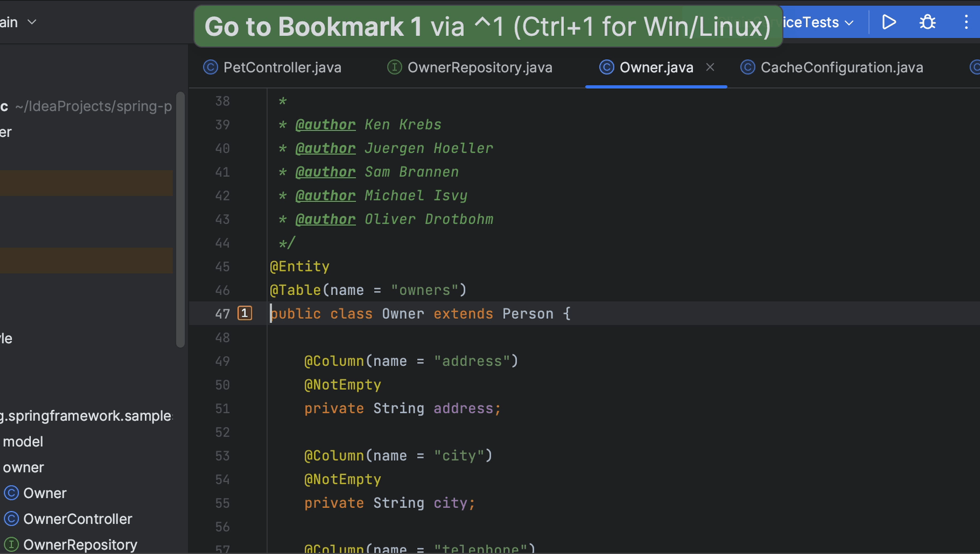Open the branch dropdown in the top-left corner
Viewport: 980px width, 554px height.
click(19, 22)
